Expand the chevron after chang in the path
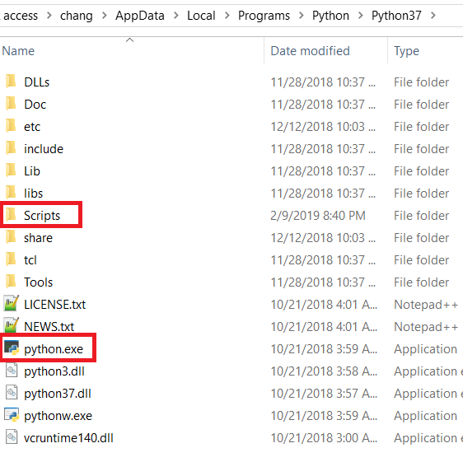This screenshot has height=476, width=463. (104, 15)
